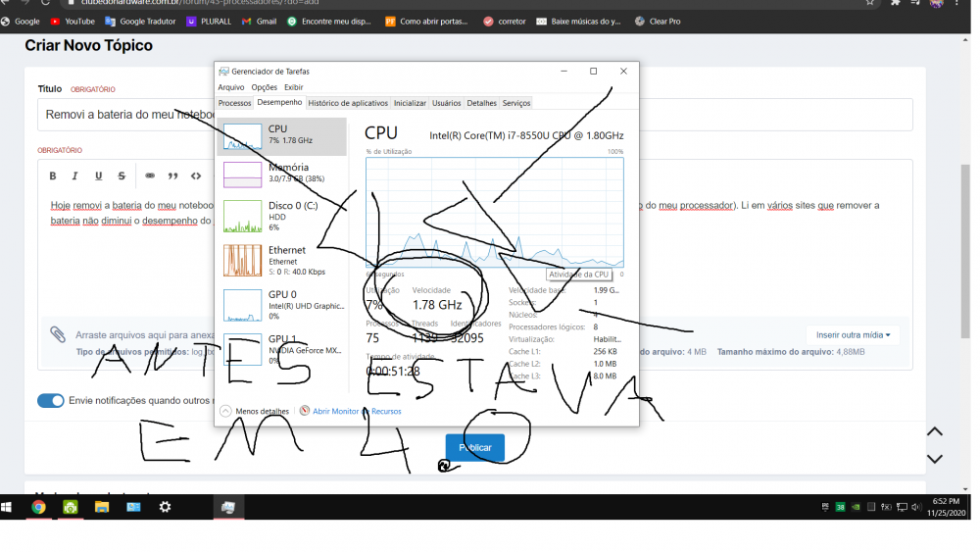The image size is (980, 552).
Task: Toggle italic formatting in the editor toolbar
Action: click(74, 176)
